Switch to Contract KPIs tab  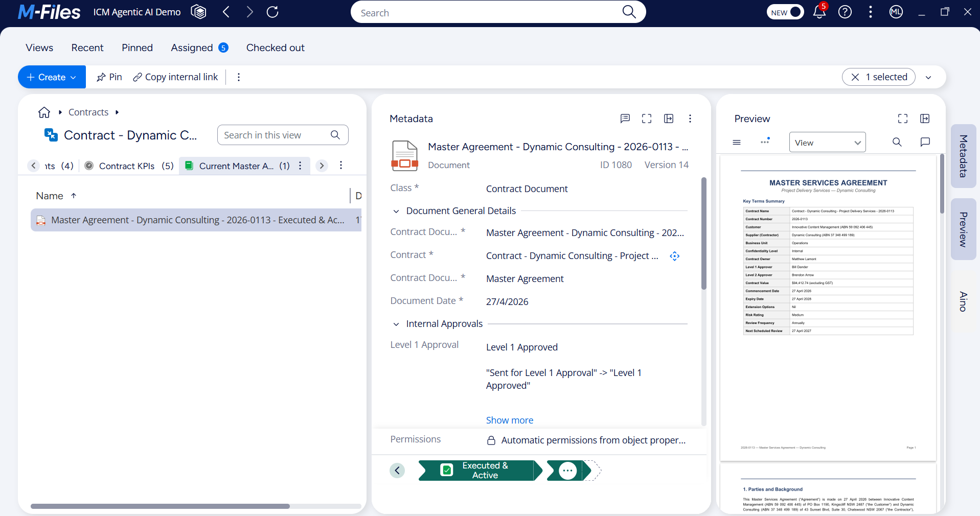[x=129, y=166]
